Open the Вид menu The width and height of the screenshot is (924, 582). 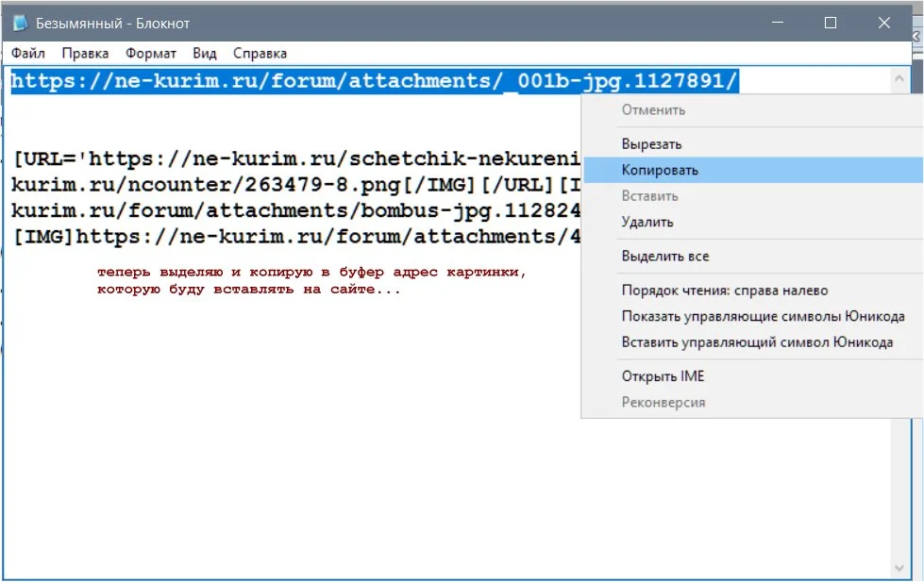(x=205, y=53)
